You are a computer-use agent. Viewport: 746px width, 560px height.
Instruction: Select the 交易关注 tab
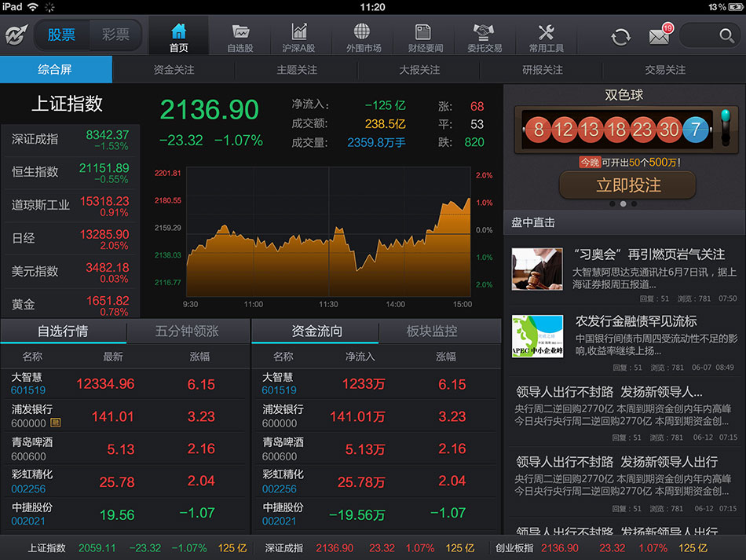tap(664, 69)
